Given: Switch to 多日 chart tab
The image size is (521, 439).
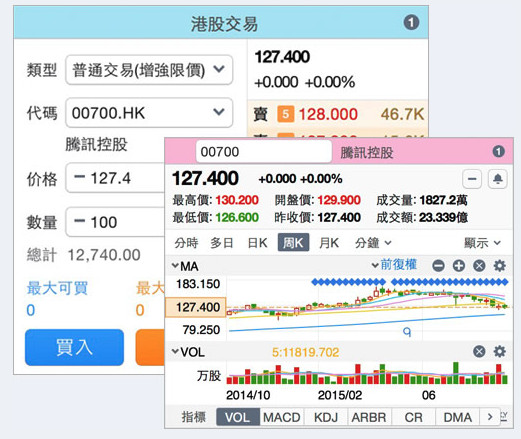Looking at the screenshot, I should coord(222,243).
